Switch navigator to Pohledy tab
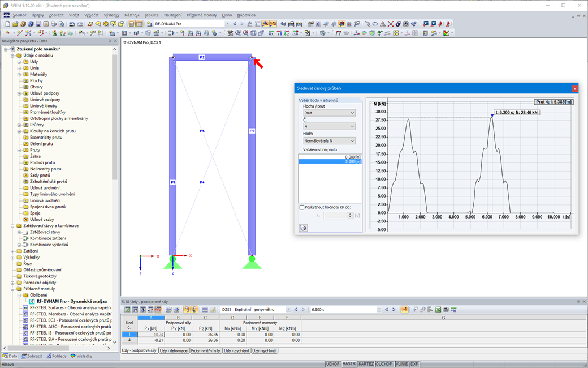The width and height of the screenshot is (588, 368). pos(57,356)
